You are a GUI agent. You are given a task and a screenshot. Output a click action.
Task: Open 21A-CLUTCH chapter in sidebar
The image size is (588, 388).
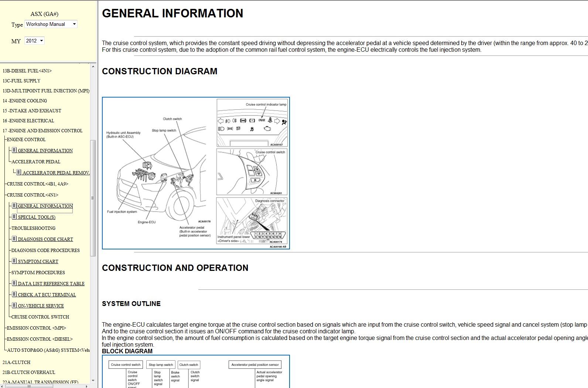(17, 363)
